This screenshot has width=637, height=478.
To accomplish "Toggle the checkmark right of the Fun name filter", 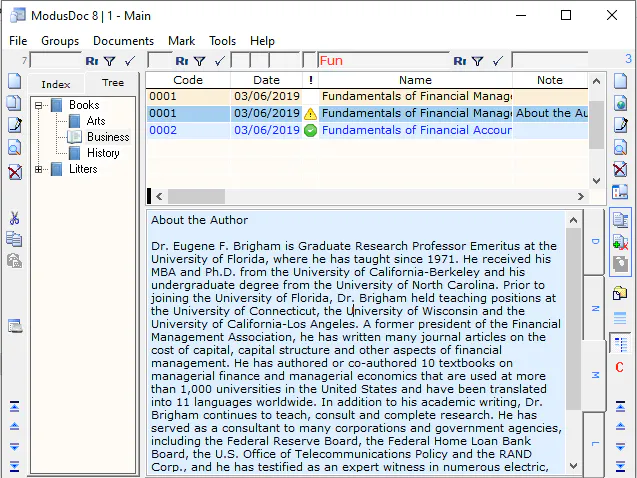I will pos(498,61).
